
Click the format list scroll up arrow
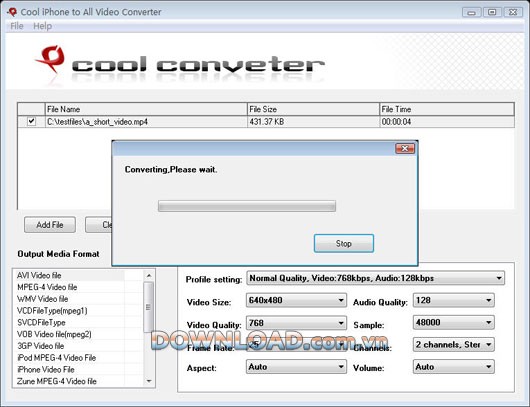pos(149,276)
